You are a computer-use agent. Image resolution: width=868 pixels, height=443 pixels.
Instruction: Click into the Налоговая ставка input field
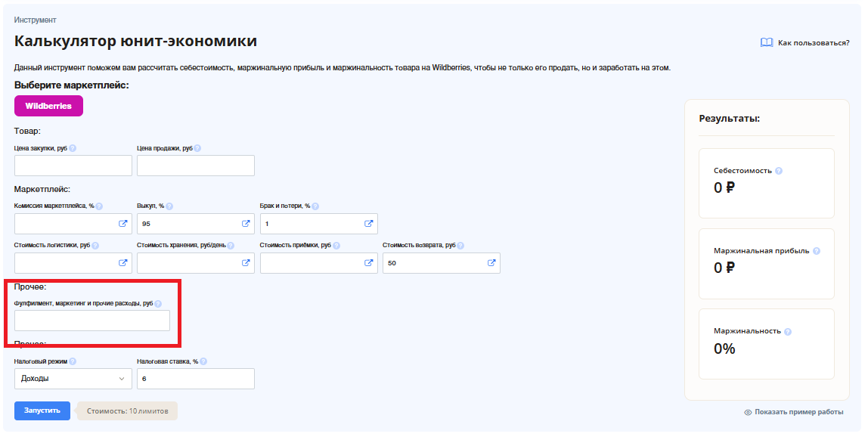pos(196,379)
